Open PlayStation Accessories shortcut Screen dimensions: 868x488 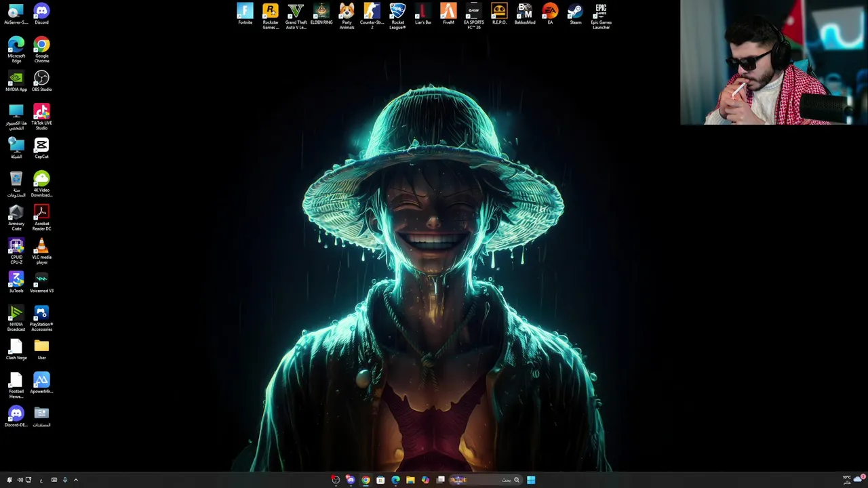click(41, 319)
